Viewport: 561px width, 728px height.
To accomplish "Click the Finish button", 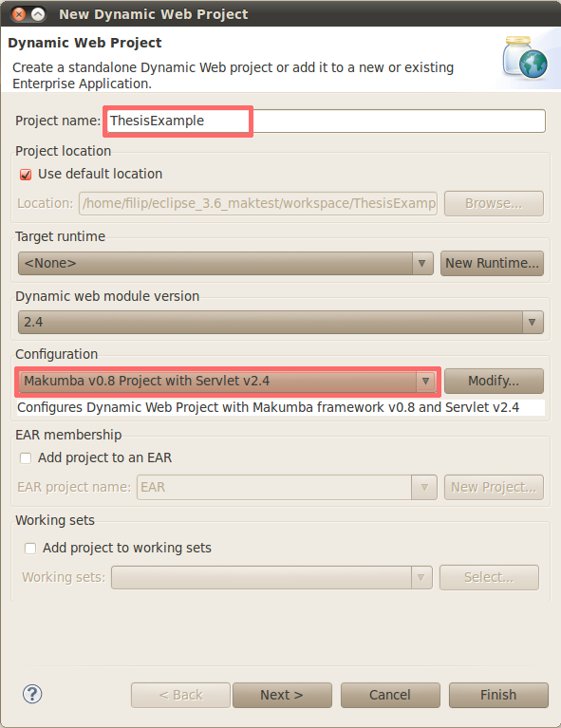I will 498,695.
